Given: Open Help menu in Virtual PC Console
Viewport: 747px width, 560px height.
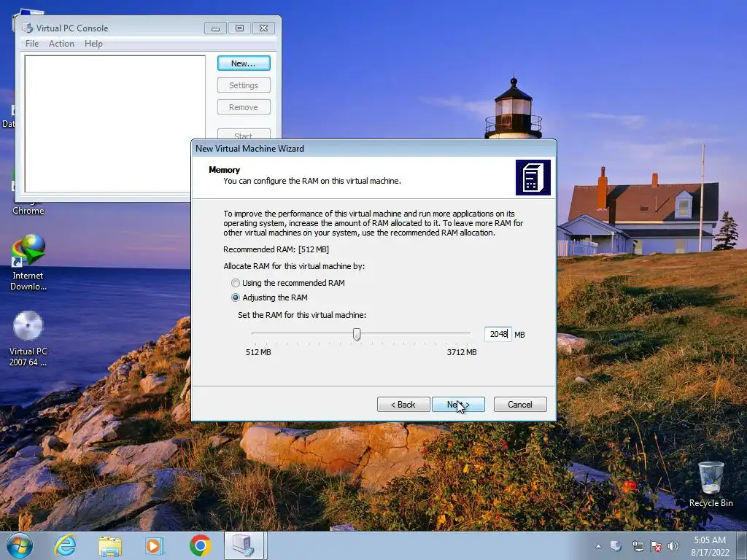Looking at the screenshot, I should click(93, 43).
